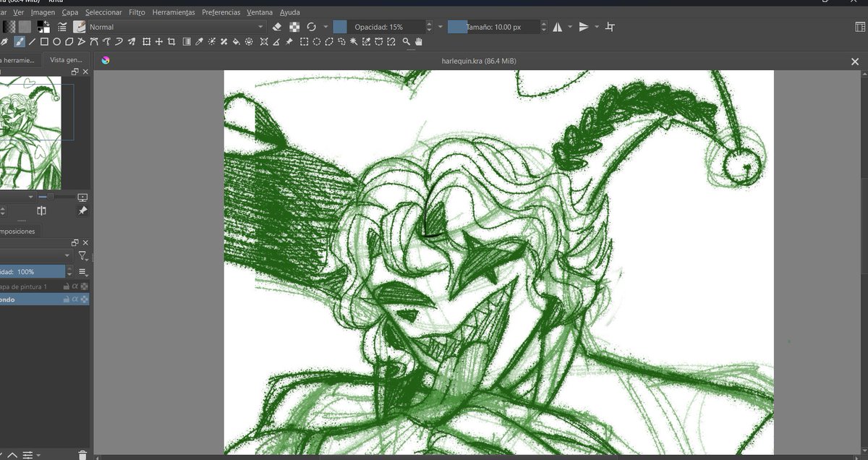Delete the selected layer
The width and height of the screenshot is (868, 460).
[82, 454]
